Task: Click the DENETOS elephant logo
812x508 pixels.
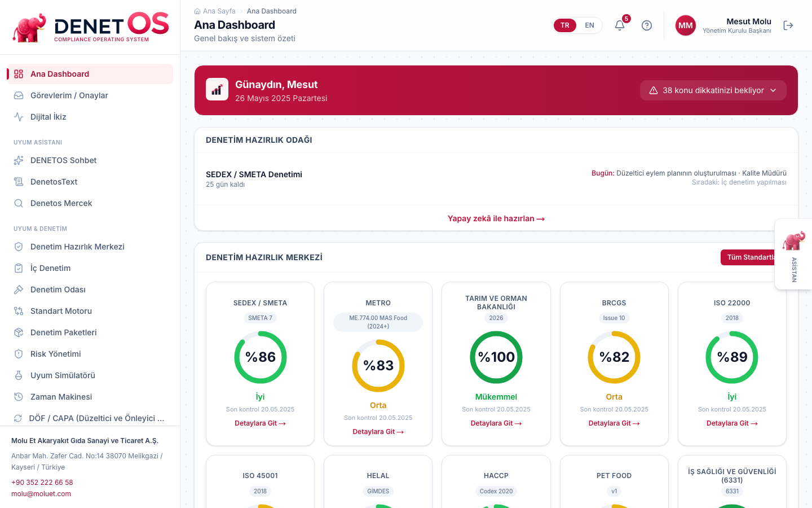Action: pyautogui.click(x=29, y=27)
